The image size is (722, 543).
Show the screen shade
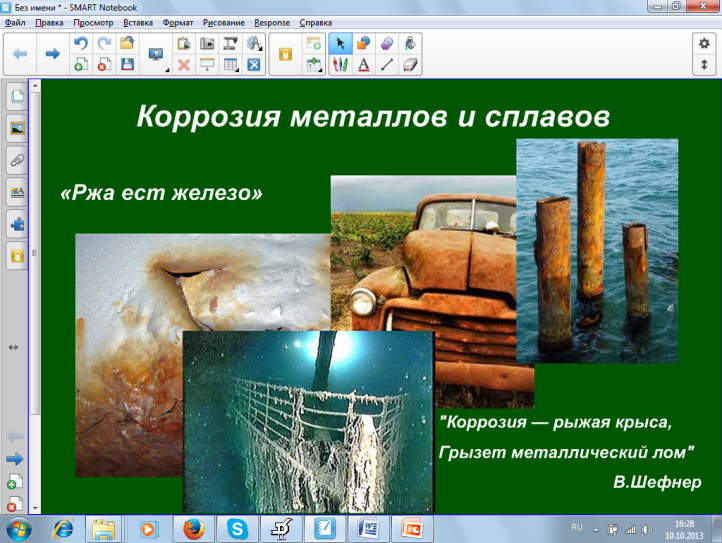tap(207, 64)
